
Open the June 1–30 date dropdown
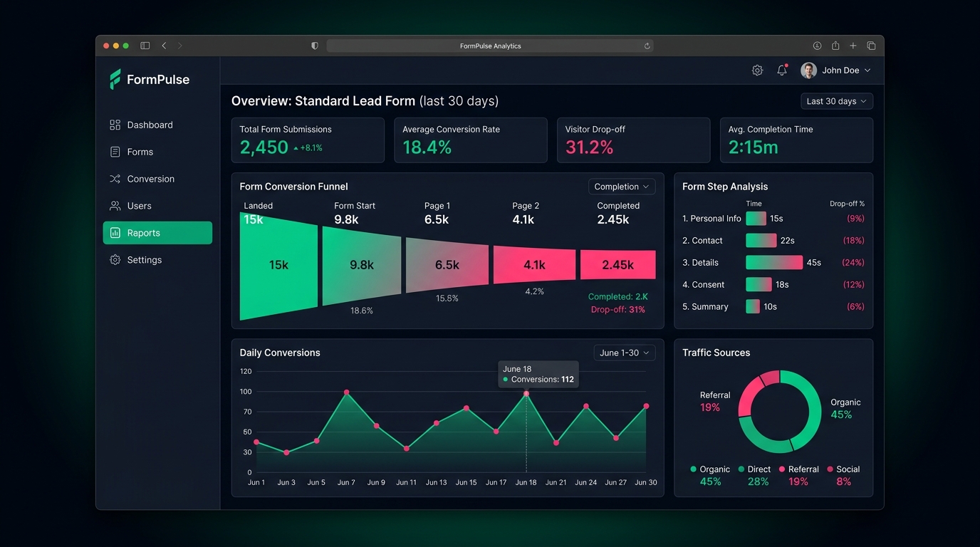pyautogui.click(x=625, y=353)
